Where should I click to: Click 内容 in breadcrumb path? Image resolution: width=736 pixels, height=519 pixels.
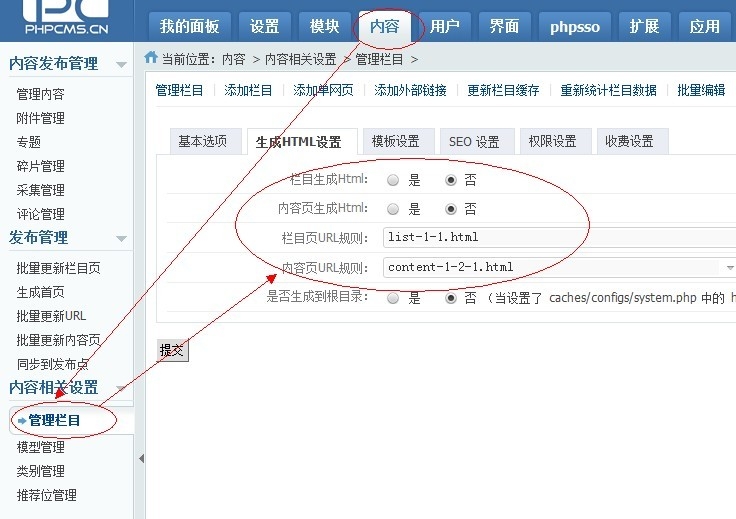[234, 60]
